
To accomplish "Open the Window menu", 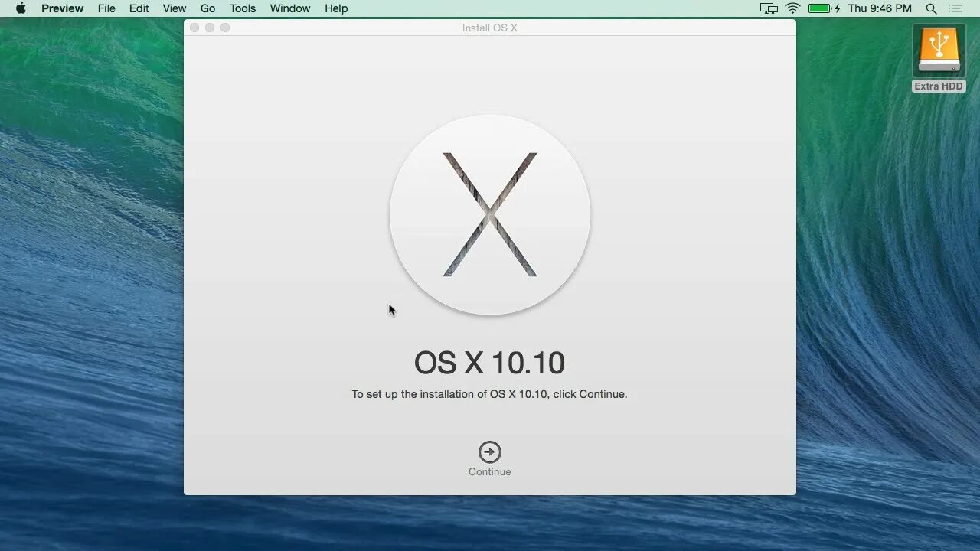I will coord(290,8).
